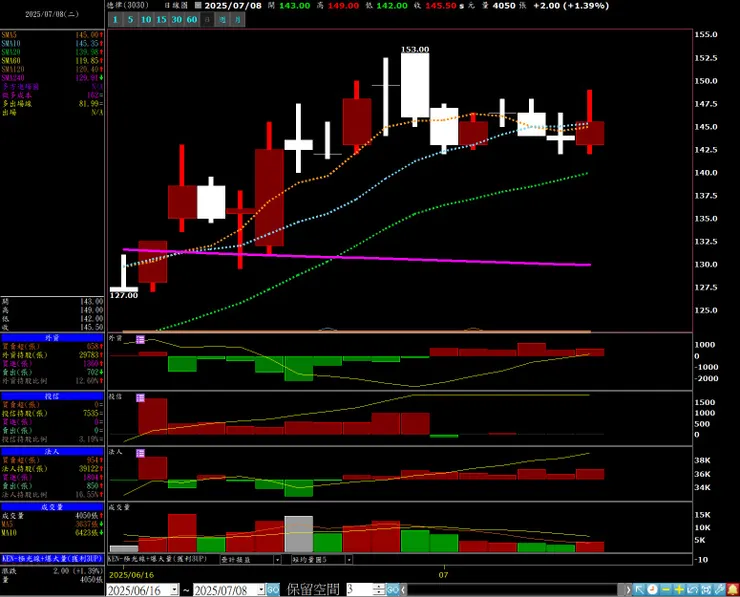
Task: Click the 2025/06/16 timeline label
Action: coord(131,575)
